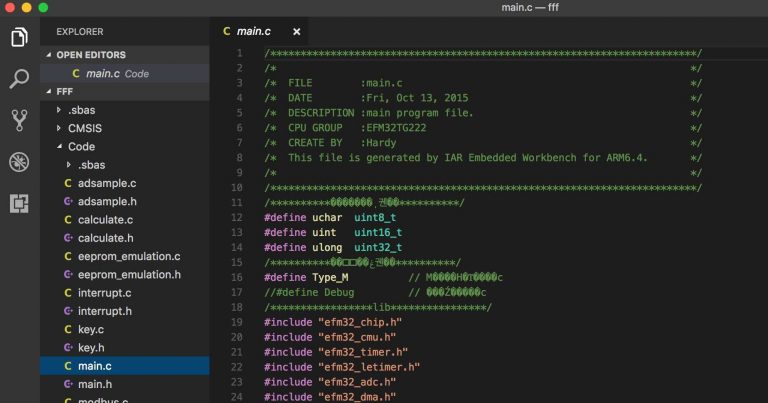Expand the top-level .sbas folder

(x=82, y=110)
